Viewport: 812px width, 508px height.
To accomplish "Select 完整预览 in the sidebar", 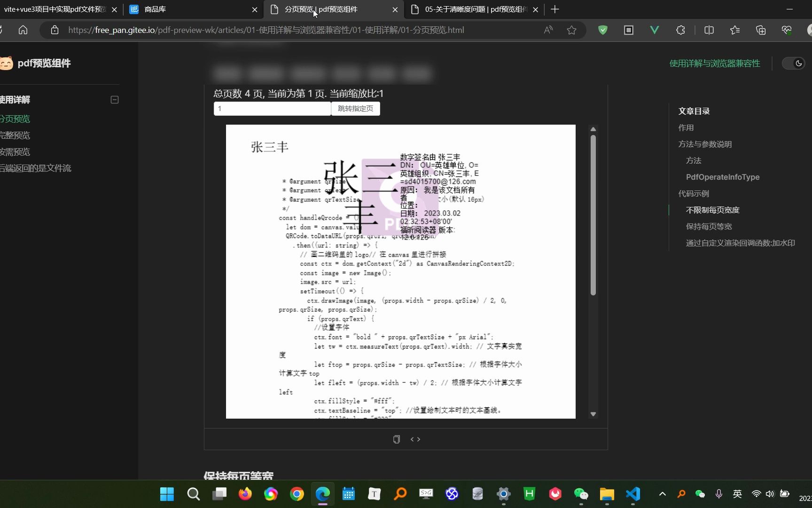I will click(15, 135).
